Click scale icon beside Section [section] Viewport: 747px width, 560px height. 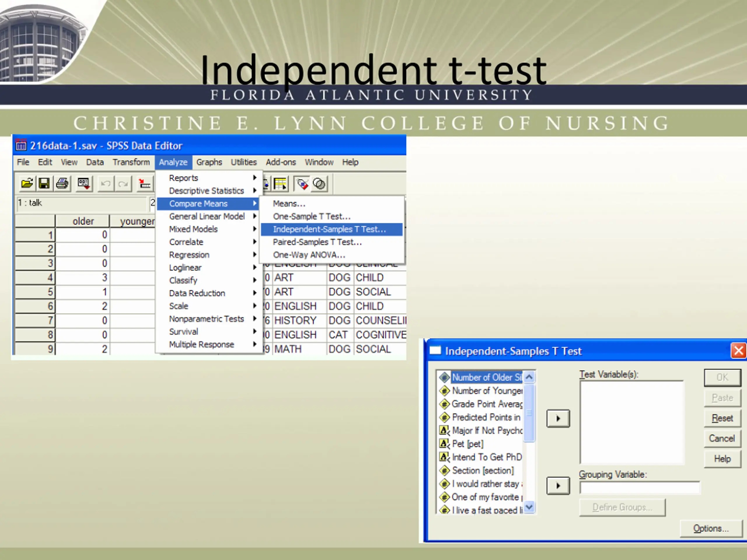point(444,470)
